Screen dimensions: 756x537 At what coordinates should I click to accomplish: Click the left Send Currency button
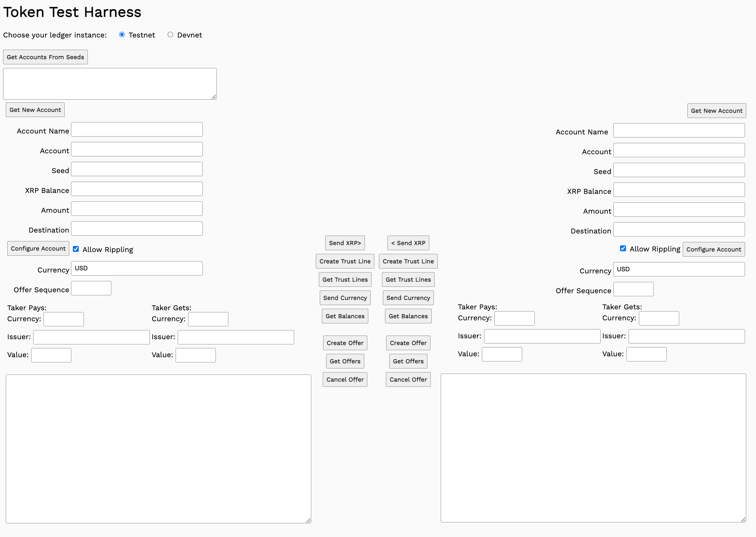pyautogui.click(x=345, y=297)
